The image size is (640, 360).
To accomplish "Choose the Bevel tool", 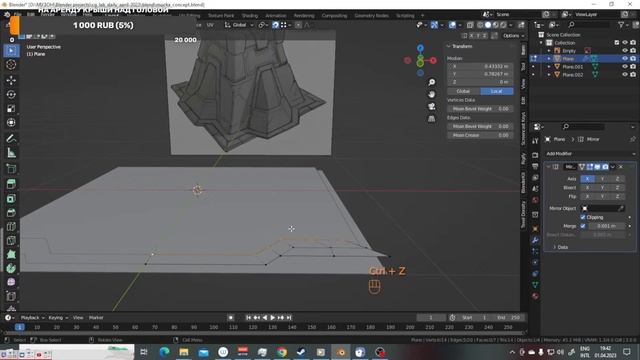I will click(11, 213).
